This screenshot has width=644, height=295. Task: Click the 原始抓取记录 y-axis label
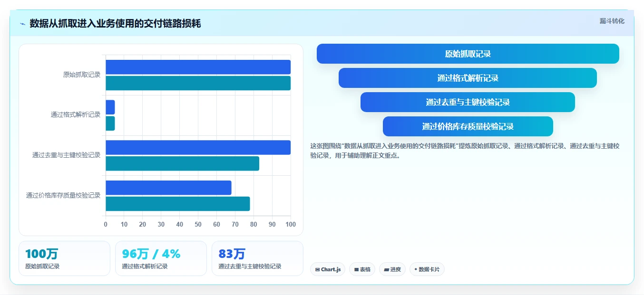(x=82, y=75)
